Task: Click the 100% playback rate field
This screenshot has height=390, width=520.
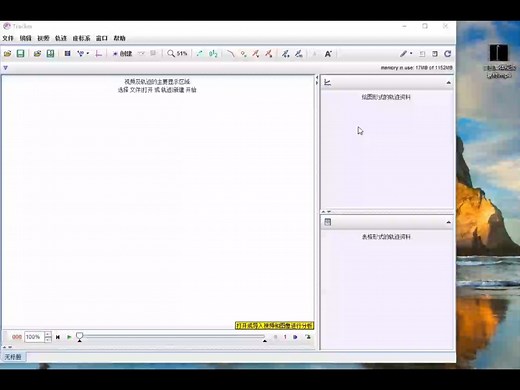Action: (x=34, y=337)
